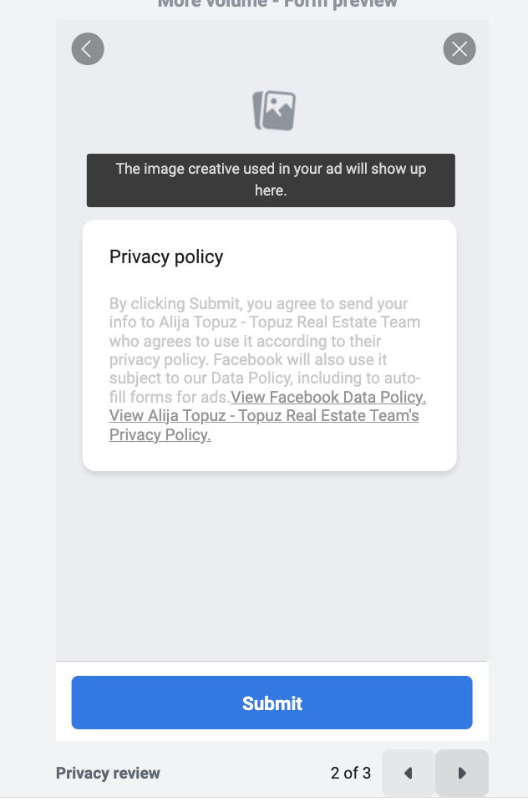Close the form preview with the X icon

point(459,49)
